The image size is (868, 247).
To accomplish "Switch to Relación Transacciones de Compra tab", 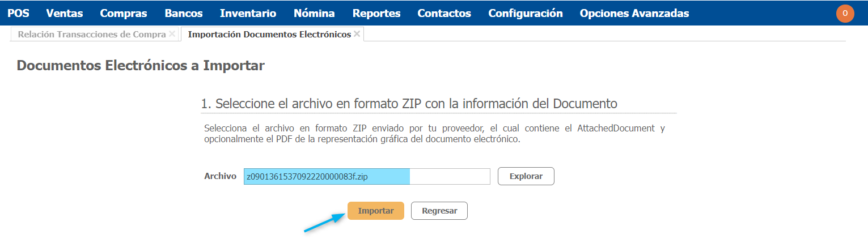I will (91, 35).
